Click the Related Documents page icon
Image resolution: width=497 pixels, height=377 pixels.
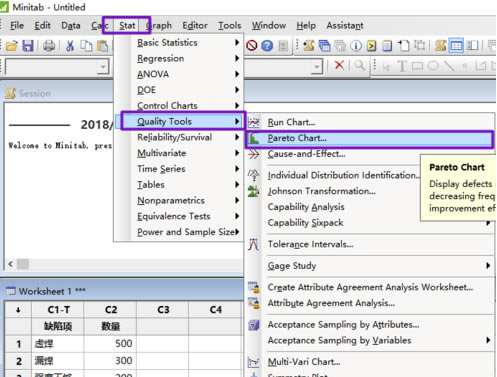click(404, 45)
